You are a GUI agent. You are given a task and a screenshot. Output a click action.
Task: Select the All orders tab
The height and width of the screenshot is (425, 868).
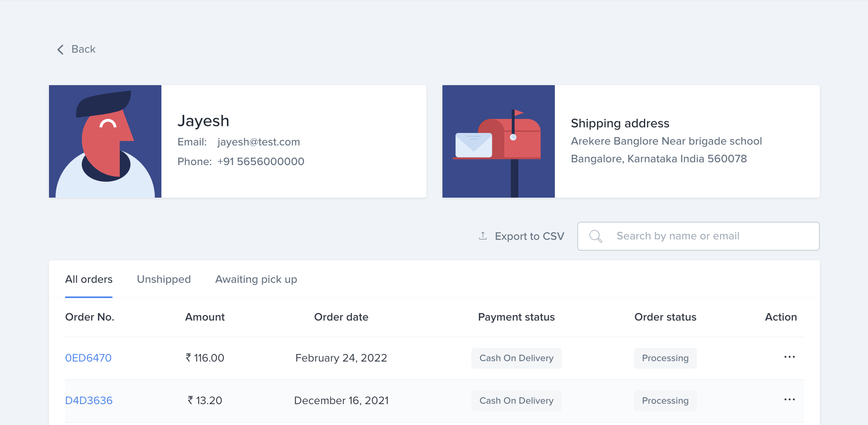click(89, 279)
